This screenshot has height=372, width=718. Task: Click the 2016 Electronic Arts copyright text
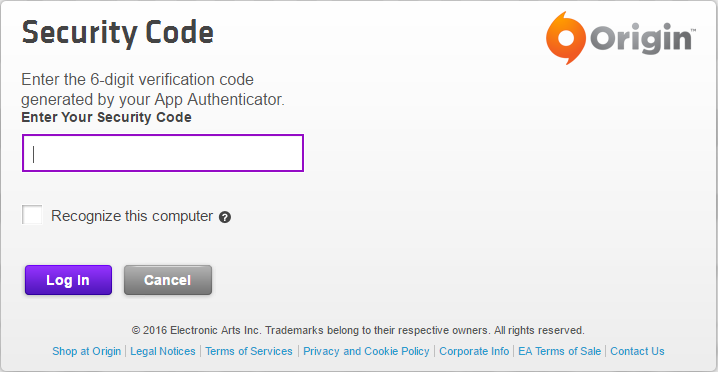pos(358,330)
